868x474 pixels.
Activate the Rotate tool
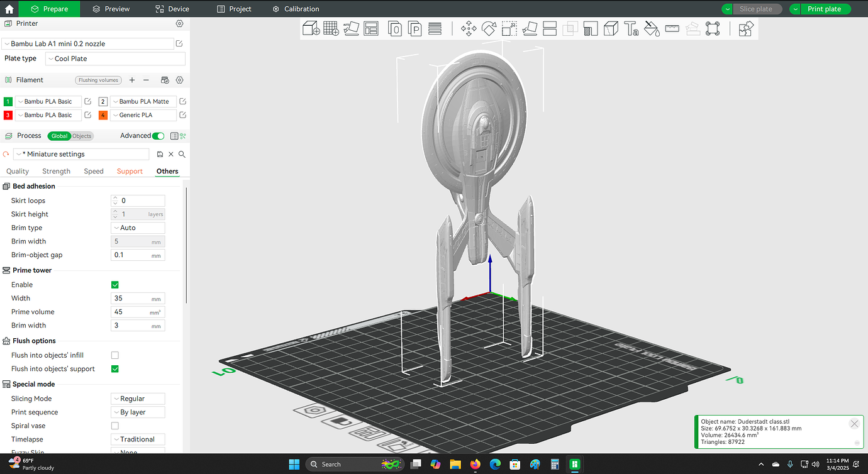489,28
